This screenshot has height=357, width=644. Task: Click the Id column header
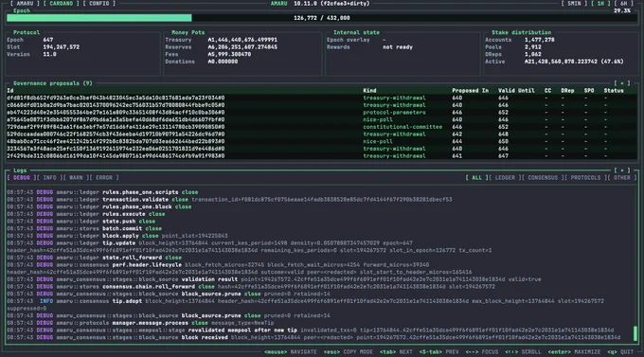10,91
